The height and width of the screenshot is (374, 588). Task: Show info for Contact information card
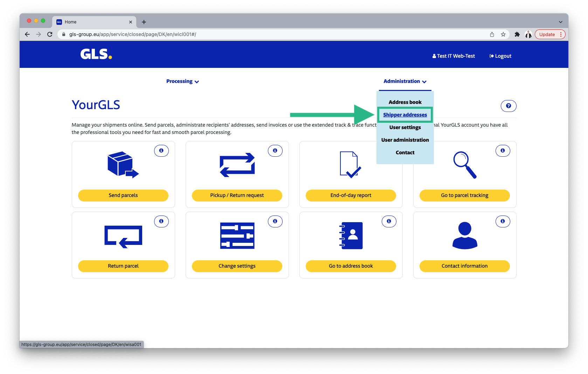(503, 221)
